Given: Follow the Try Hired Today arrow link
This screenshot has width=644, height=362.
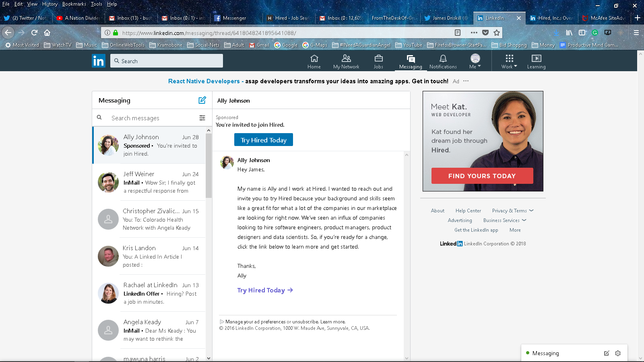Looking at the screenshot, I should tap(265, 290).
